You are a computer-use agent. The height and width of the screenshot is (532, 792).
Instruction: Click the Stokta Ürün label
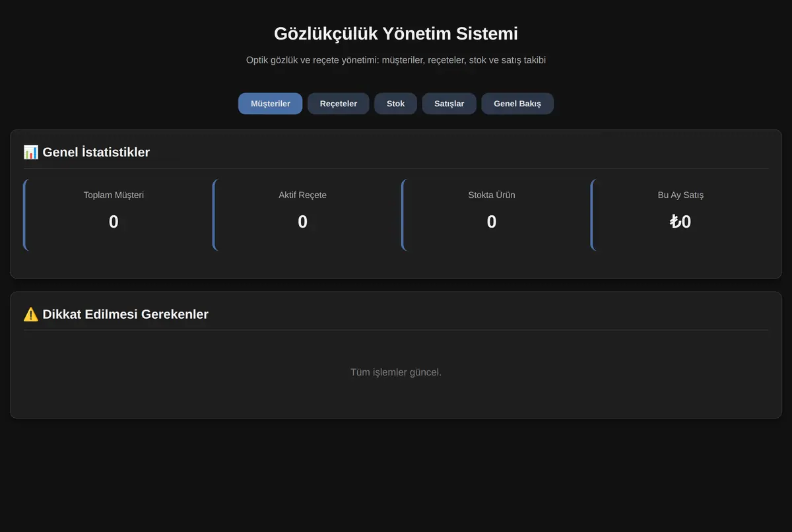pos(492,195)
